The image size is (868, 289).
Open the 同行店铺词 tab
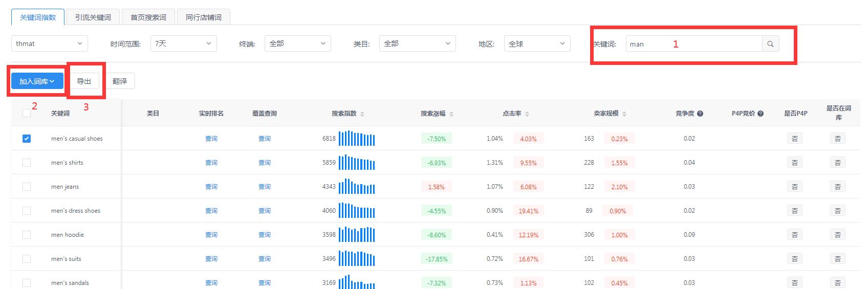click(203, 17)
